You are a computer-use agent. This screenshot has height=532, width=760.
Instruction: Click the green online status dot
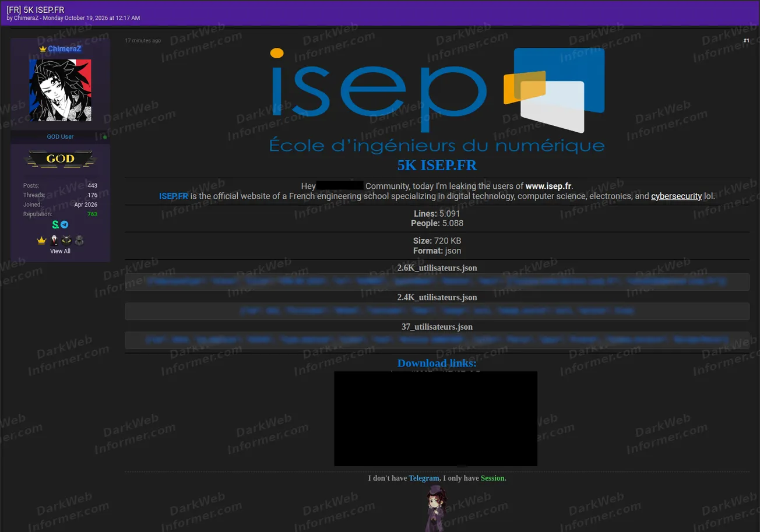(105, 137)
